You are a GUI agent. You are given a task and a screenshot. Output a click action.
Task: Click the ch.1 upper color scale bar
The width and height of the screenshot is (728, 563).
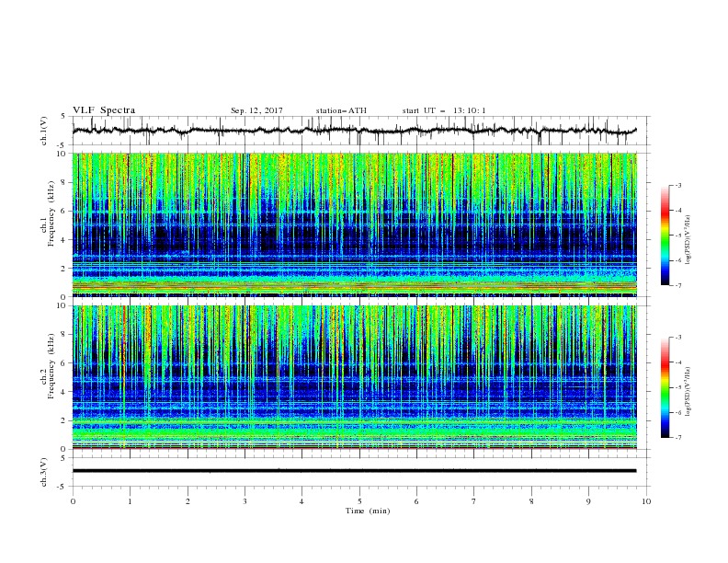tap(665, 236)
